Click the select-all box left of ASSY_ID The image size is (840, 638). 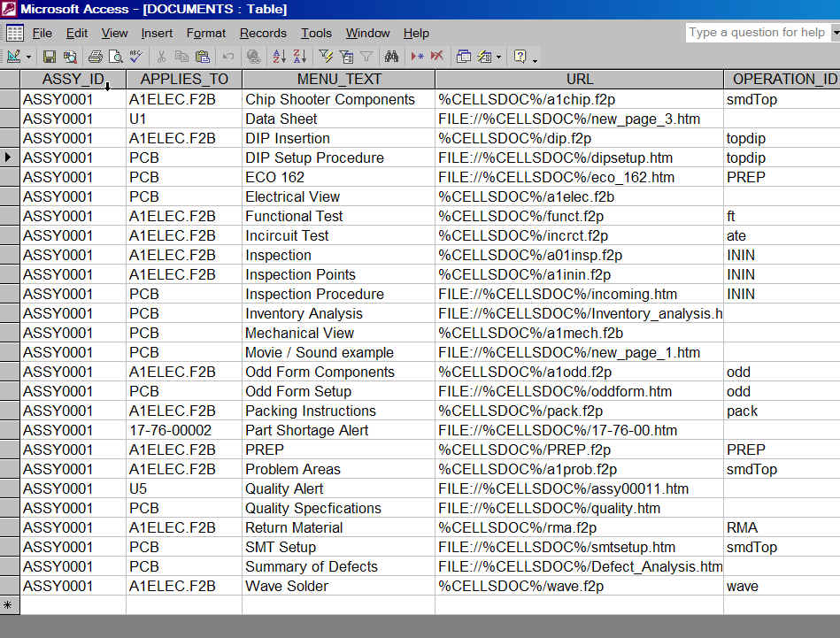tap(10, 80)
